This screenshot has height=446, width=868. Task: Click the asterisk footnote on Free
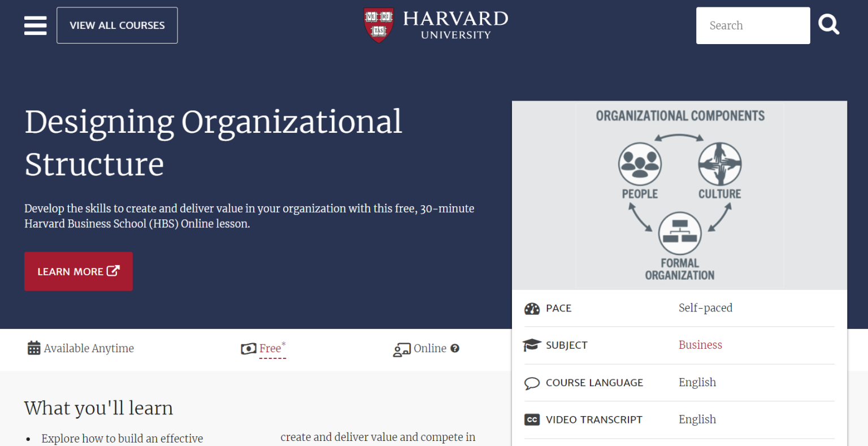284,343
